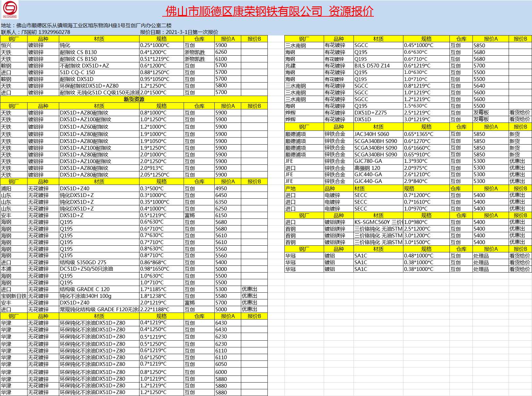
Task: Select the 联系人 邝国初 13929960278 cell
Action: coord(36,32)
